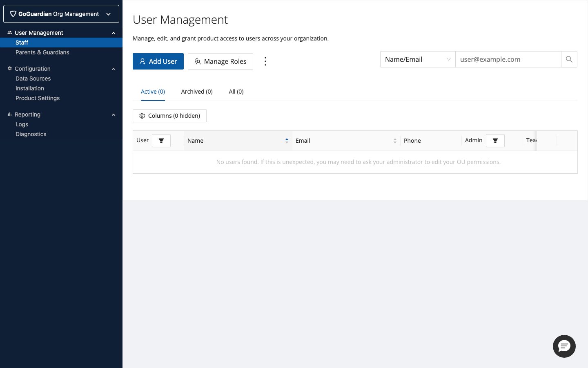The width and height of the screenshot is (588, 368).
Task: Open the chat support bubble icon
Action: [564, 346]
